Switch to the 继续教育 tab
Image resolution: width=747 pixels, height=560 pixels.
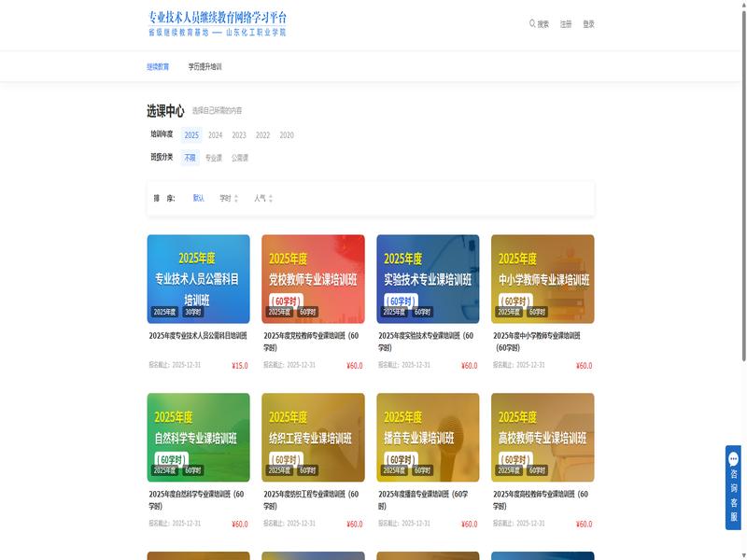click(158, 67)
